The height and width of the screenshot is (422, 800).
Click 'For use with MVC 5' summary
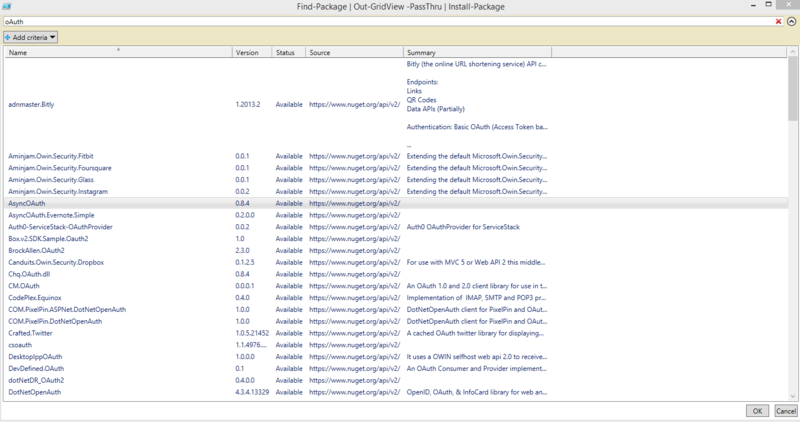click(476, 262)
